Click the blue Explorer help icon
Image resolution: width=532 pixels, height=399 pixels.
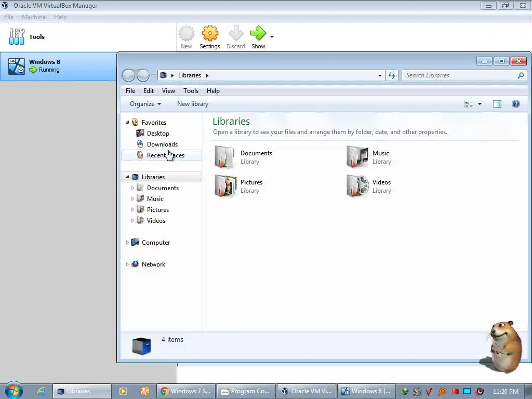[x=516, y=104]
